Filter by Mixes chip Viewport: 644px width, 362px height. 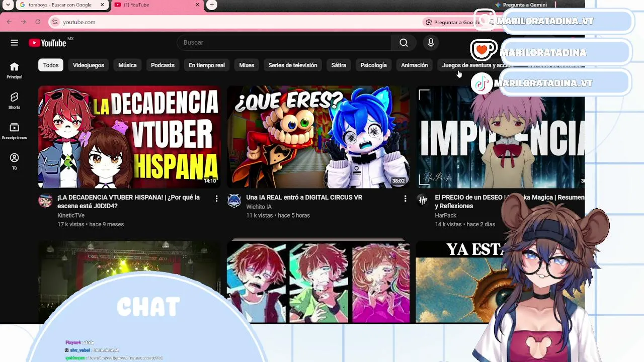pos(247,65)
